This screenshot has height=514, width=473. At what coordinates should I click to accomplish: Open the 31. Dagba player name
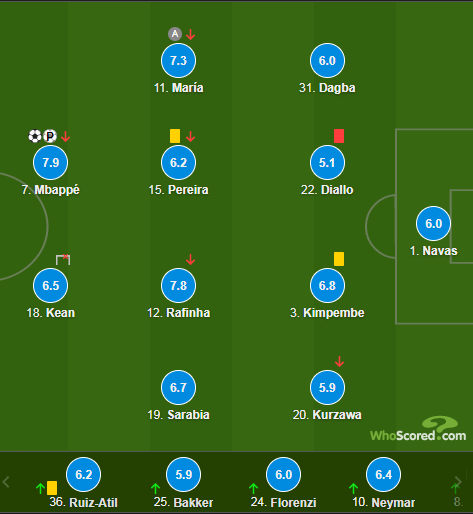327,88
